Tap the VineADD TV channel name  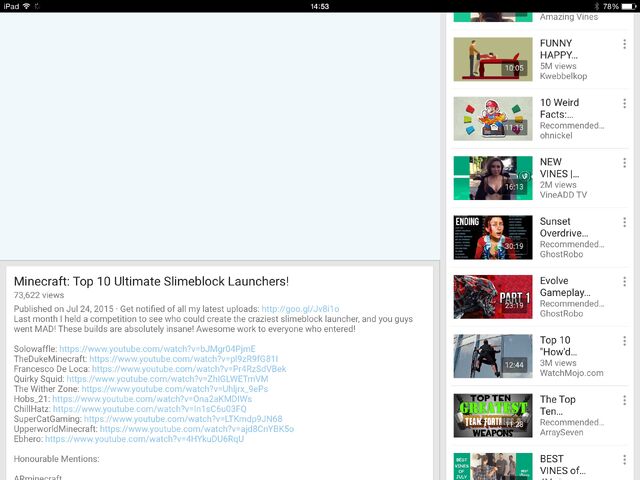[x=563, y=195]
